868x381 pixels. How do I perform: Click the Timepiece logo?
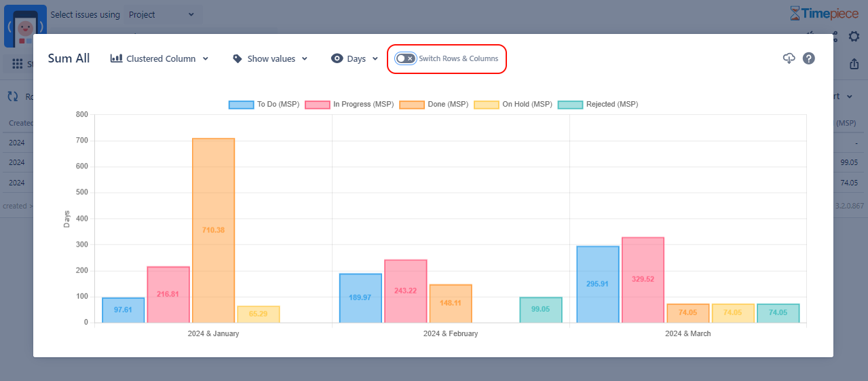(x=824, y=14)
